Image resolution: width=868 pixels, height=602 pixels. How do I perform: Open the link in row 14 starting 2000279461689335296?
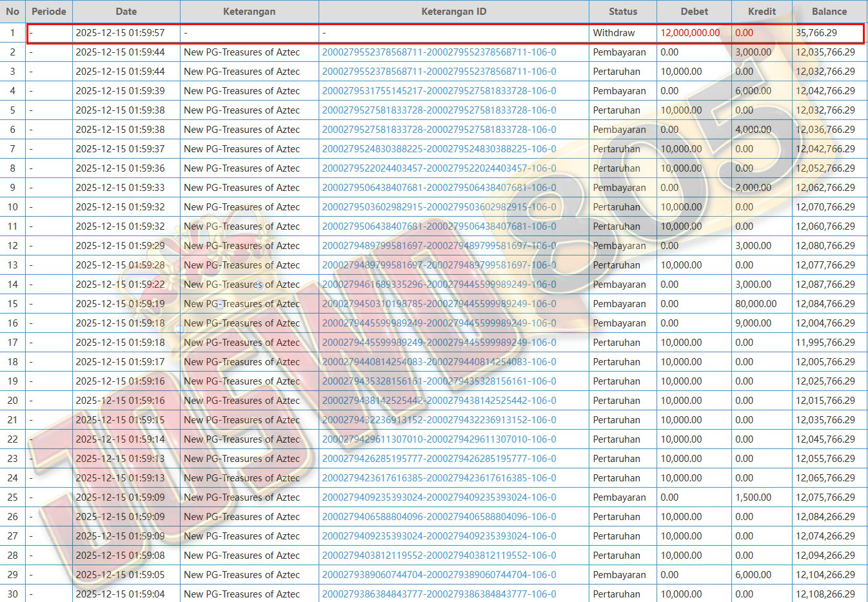439,285
